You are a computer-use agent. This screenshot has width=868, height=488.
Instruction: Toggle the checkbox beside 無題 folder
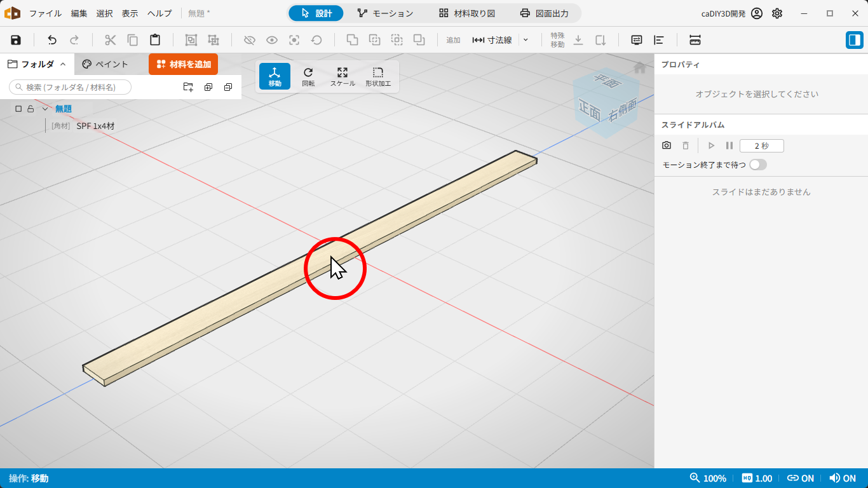coord(18,109)
